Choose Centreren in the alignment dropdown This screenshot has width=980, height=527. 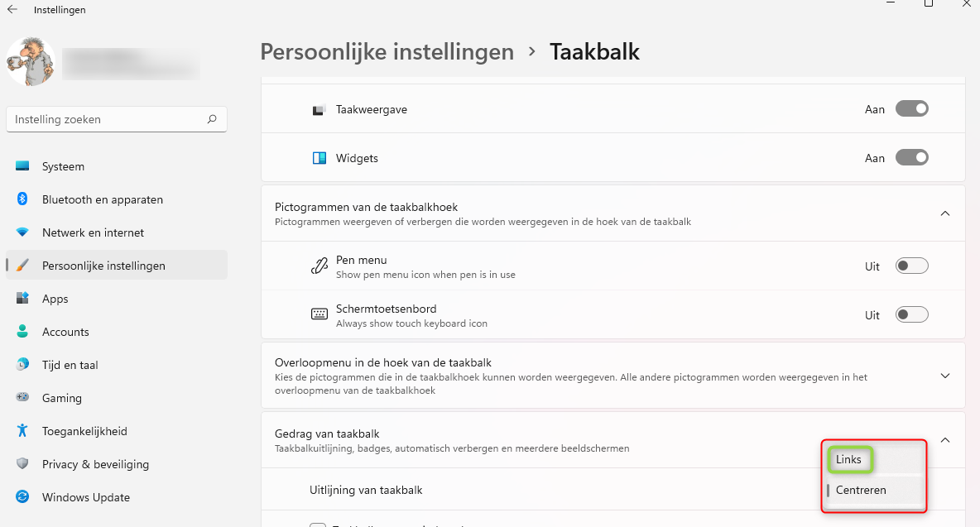point(861,491)
